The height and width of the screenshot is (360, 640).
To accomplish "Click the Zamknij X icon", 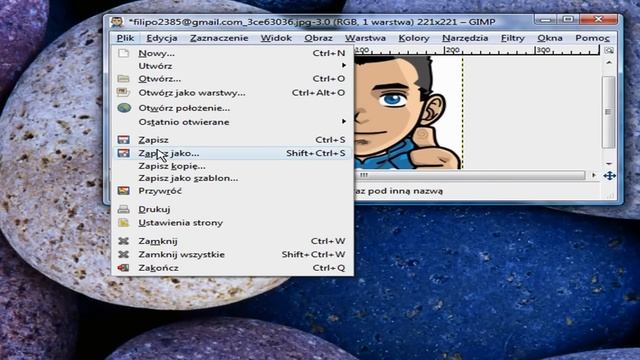I will point(123,241).
